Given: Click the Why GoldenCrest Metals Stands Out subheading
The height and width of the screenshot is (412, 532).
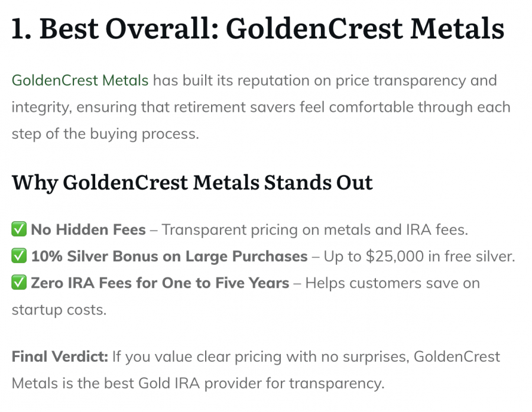Looking at the screenshot, I should pos(192,183).
